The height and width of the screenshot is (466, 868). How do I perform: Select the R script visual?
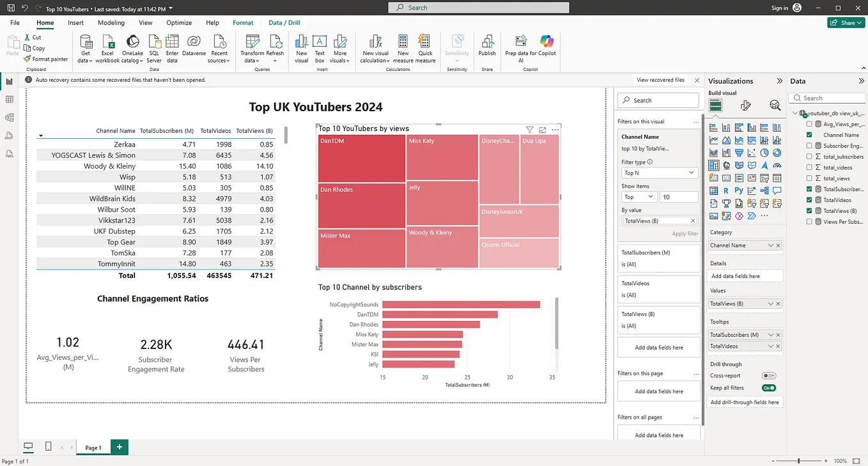point(726,190)
